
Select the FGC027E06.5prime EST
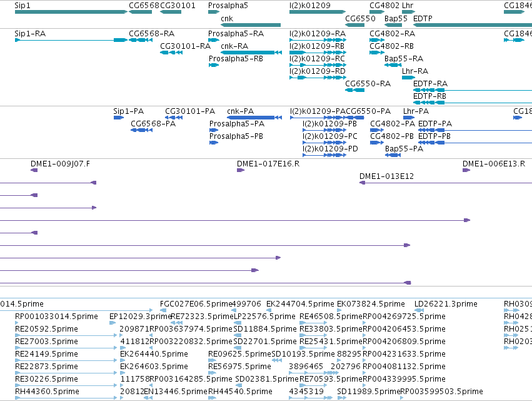(x=163, y=310)
